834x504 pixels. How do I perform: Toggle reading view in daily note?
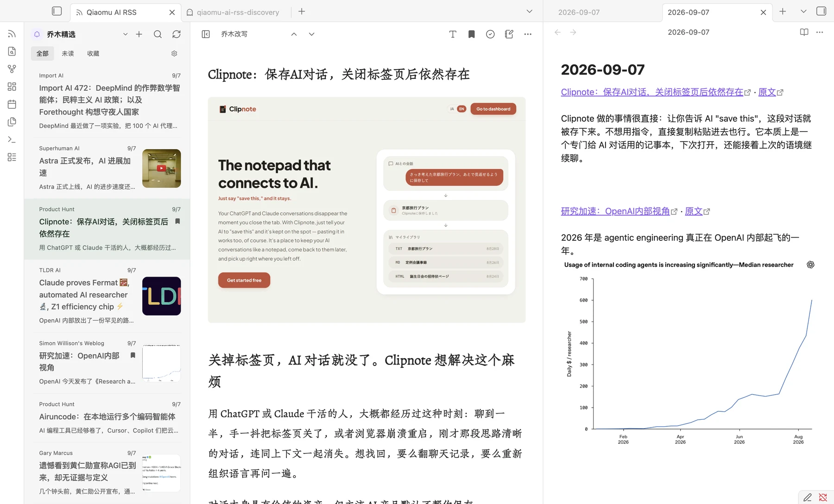pos(804,32)
